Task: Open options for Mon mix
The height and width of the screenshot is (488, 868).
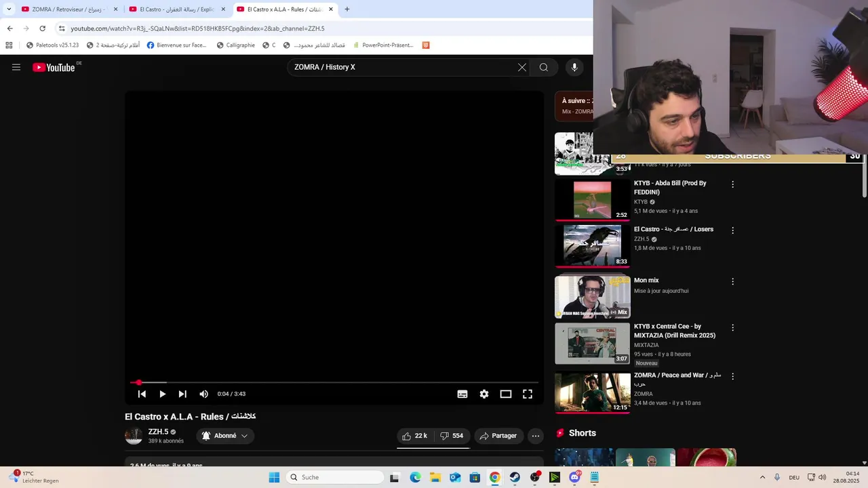Action: (732, 281)
